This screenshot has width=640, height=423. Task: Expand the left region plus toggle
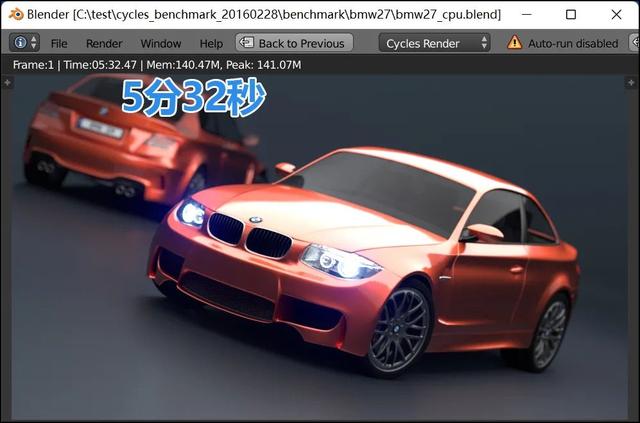(7, 83)
